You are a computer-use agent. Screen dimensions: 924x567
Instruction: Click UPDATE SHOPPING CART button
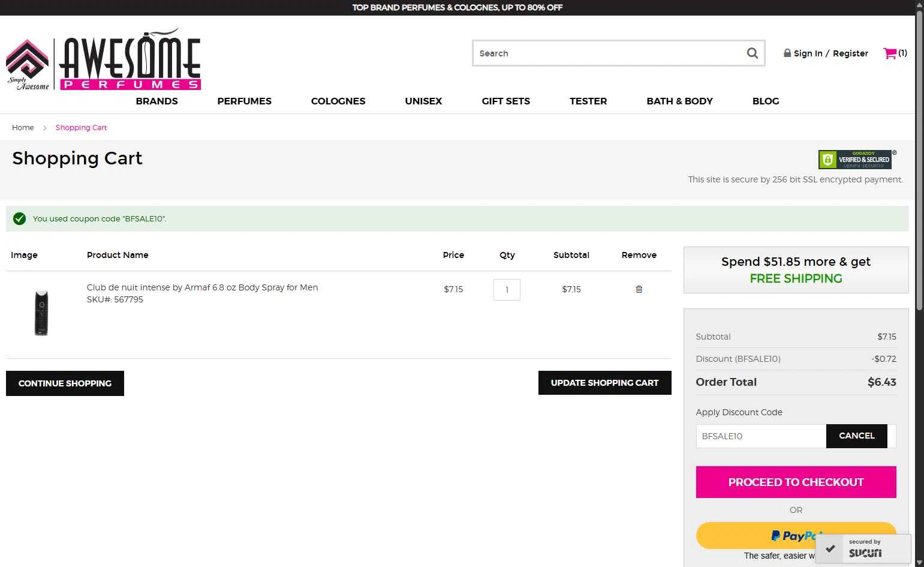point(604,383)
